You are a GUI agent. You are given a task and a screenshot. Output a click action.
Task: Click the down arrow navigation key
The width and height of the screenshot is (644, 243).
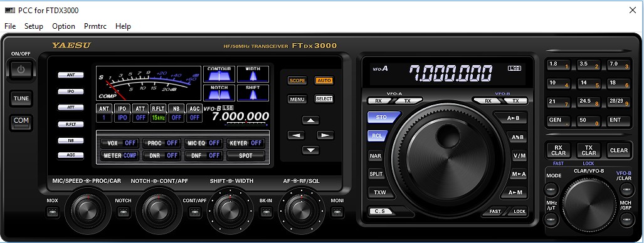click(311, 150)
